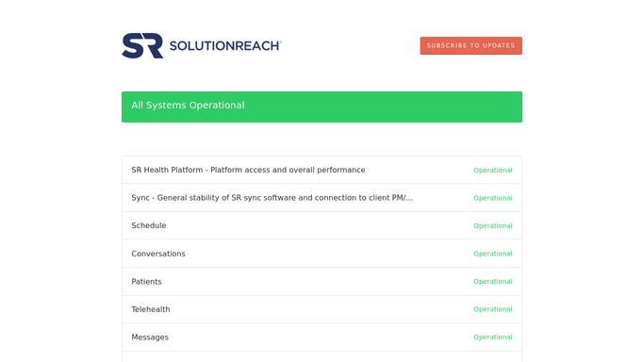Click Operational status next to Conversations
Viewport: 644px width, 362px height.
(492, 254)
